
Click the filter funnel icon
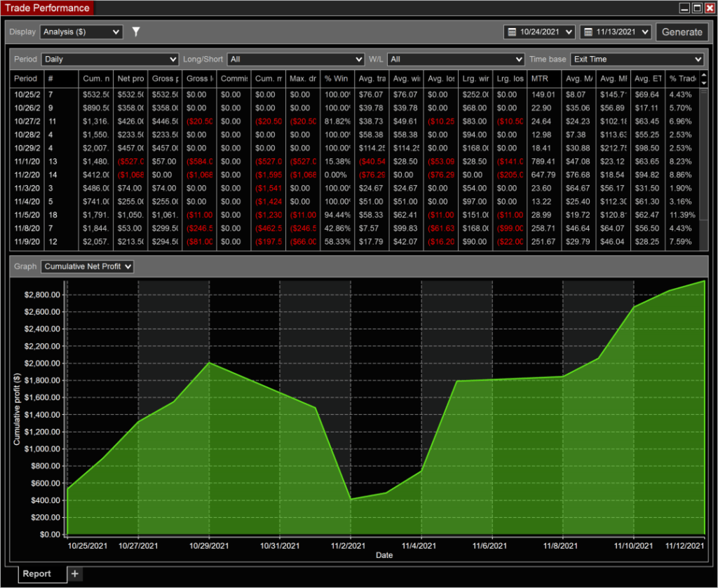tap(136, 32)
